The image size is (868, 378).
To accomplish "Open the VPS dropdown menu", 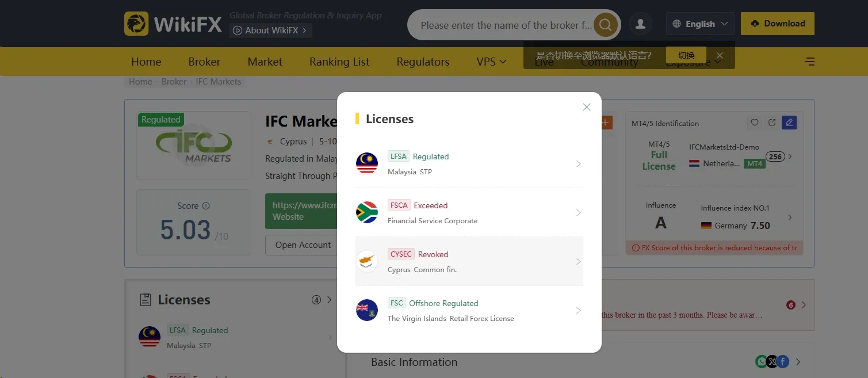I will tap(491, 62).
